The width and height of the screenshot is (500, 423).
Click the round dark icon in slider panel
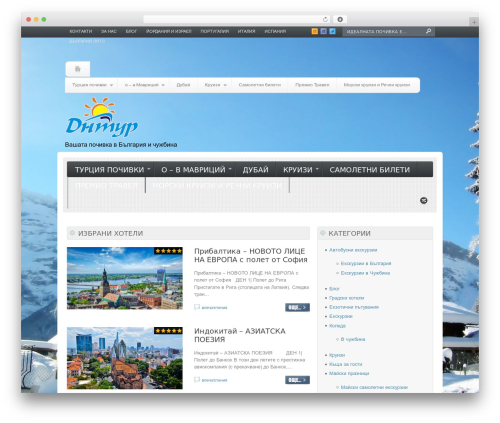coord(424,200)
